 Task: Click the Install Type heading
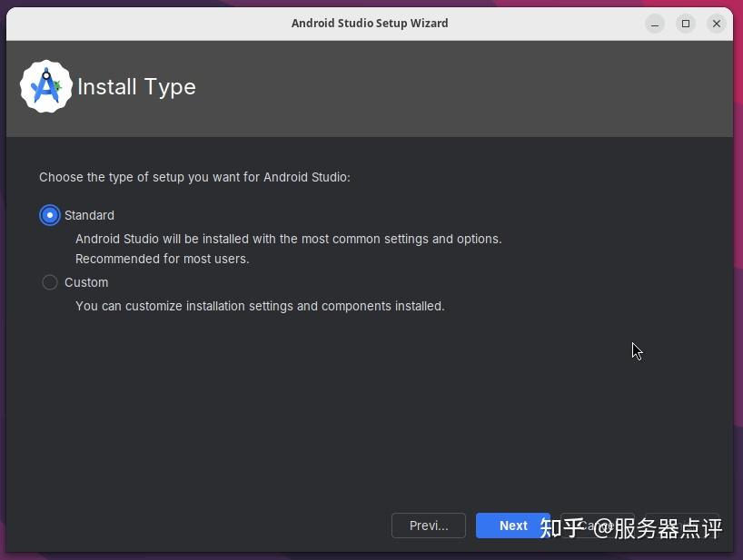pos(136,87)
